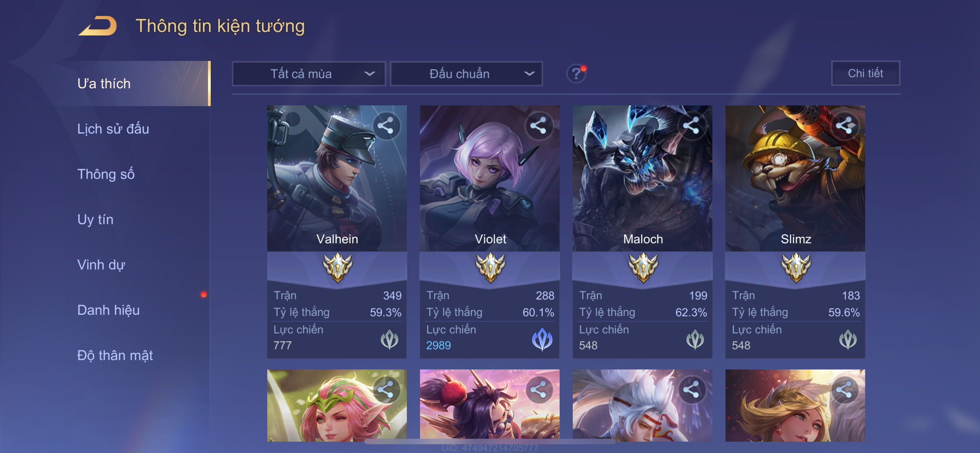Share the Maloch hero card

691,125
